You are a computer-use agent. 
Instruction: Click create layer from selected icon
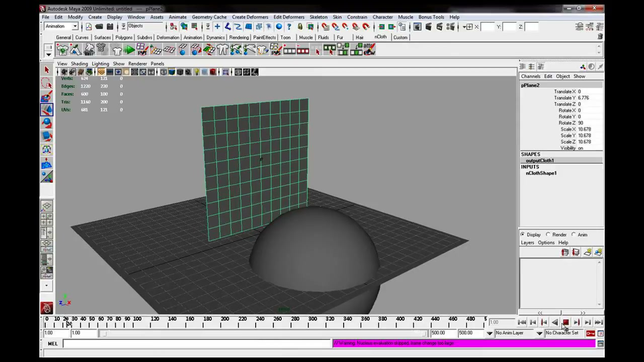coord(598,252)
